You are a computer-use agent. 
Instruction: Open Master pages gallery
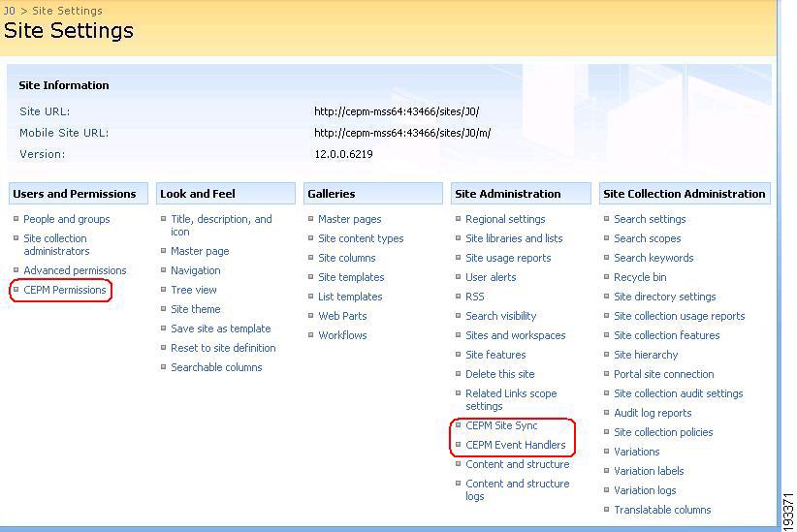(x=350, y=219)
